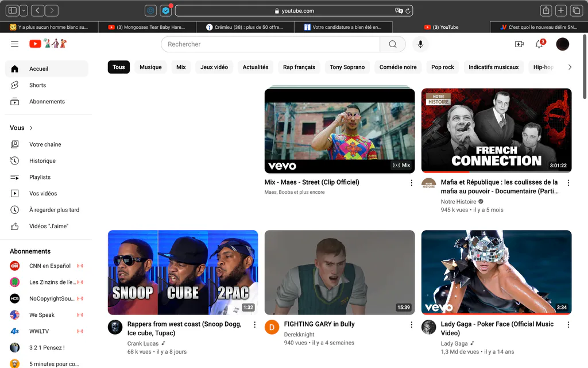
Task: Expand the Vous section chevron
Action: pos(31,128)
